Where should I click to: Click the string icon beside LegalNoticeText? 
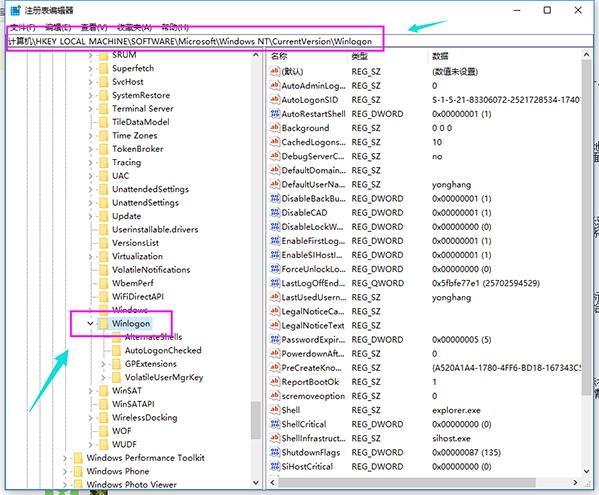tap(274, 325)
